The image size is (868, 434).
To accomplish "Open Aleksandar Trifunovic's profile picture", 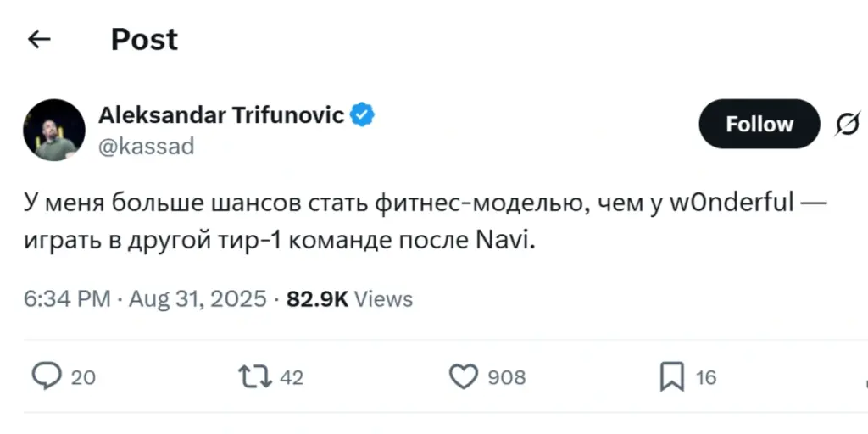I will point(54,130).
